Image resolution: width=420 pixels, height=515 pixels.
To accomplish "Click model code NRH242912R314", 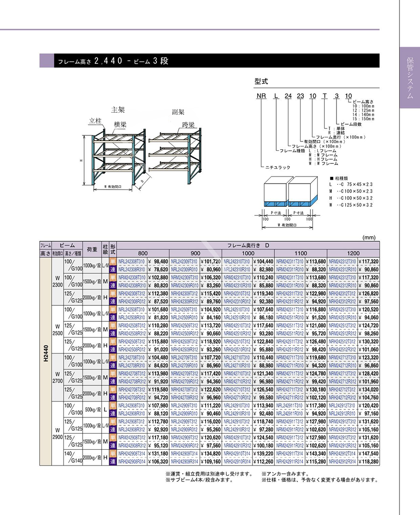I will [342, 461].
